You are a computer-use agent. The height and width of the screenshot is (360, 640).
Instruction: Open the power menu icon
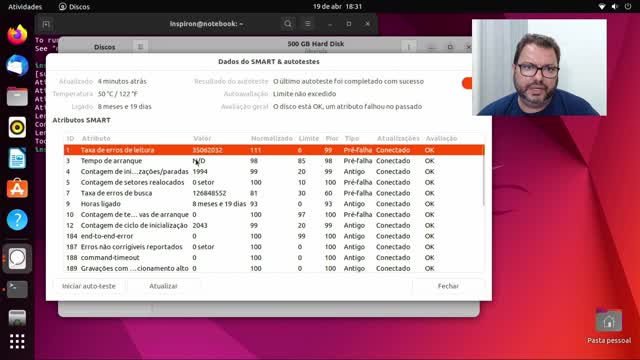[628, 7]
